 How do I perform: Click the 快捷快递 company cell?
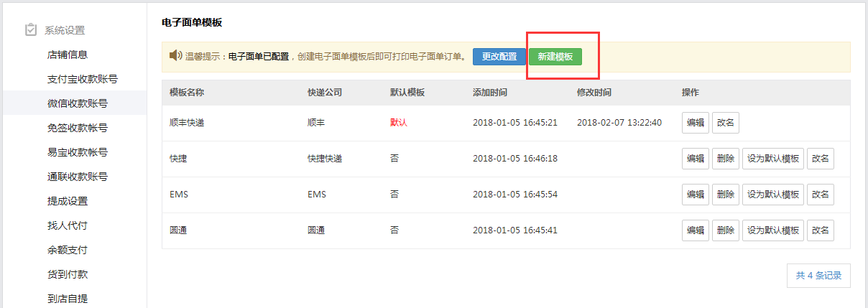(325, 159)
